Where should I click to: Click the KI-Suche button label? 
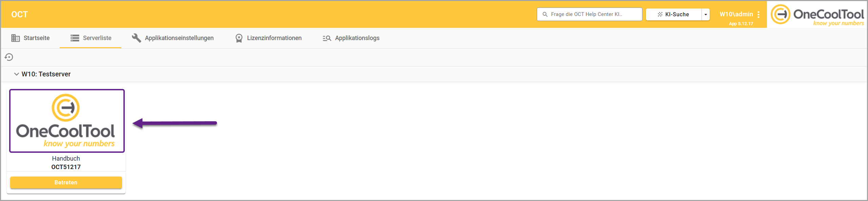(x=677, y=14)
